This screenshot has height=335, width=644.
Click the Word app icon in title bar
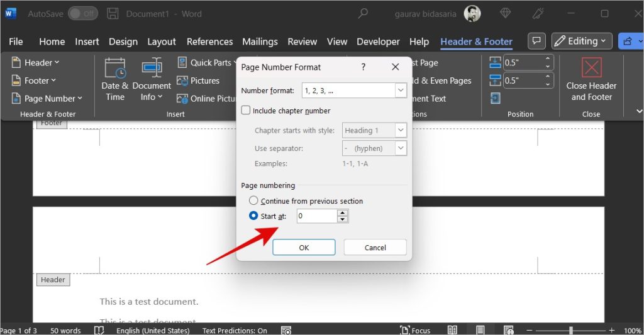[10, 14]
